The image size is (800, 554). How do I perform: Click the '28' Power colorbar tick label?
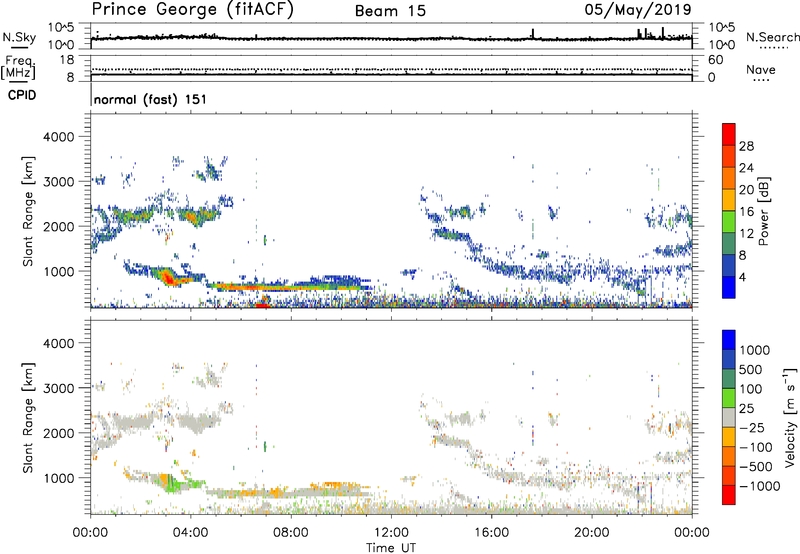coord(746,146)
